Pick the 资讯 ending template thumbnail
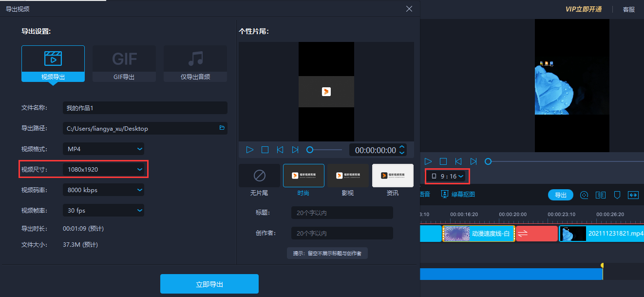 click(x=393, y=176)
